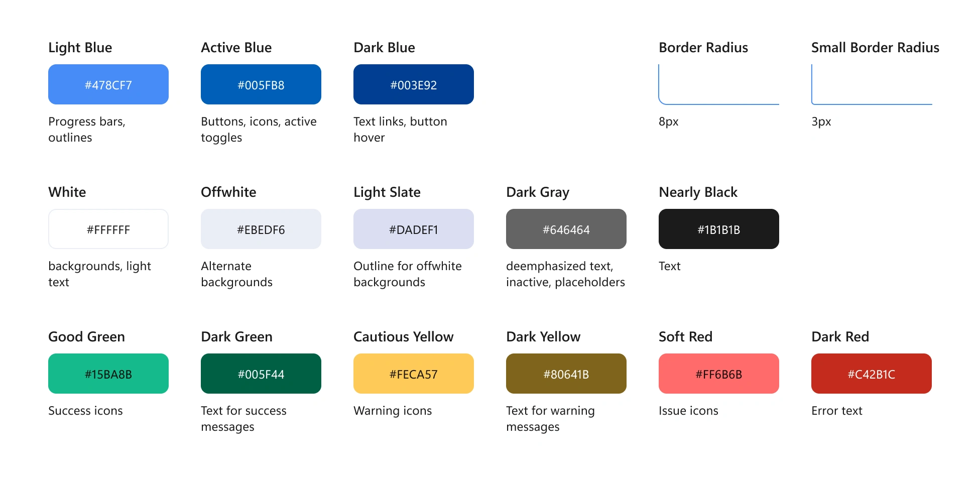
Task: Click the "Buttons, icons, active toggles" description
Action: point(259,130)
